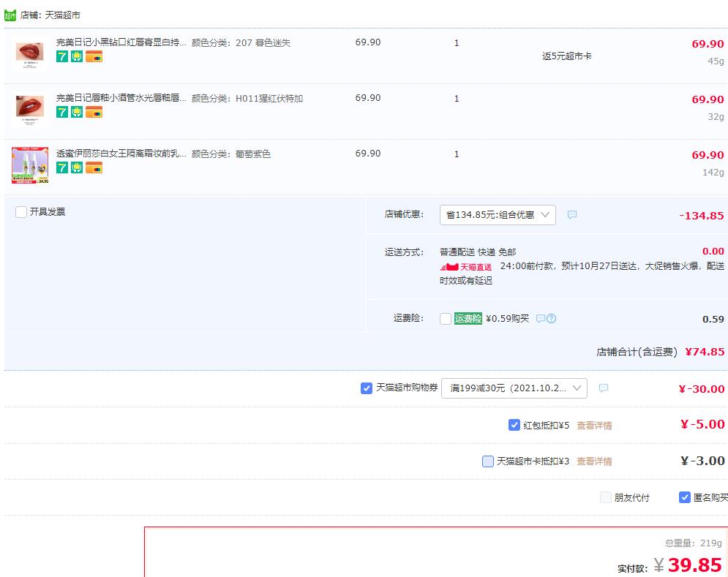Click the orange card icon under 完美日记小黑钻口红
728x577 pixels.
[94, 56]
